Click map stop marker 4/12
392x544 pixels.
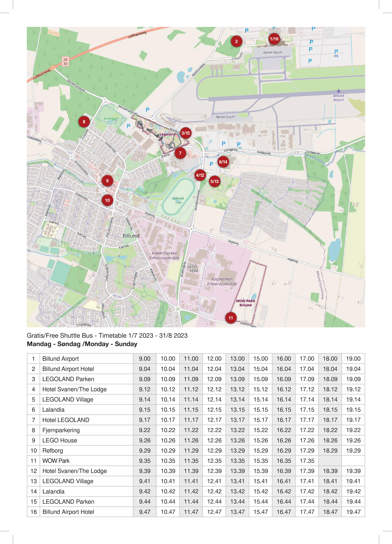tap(200, 175)
